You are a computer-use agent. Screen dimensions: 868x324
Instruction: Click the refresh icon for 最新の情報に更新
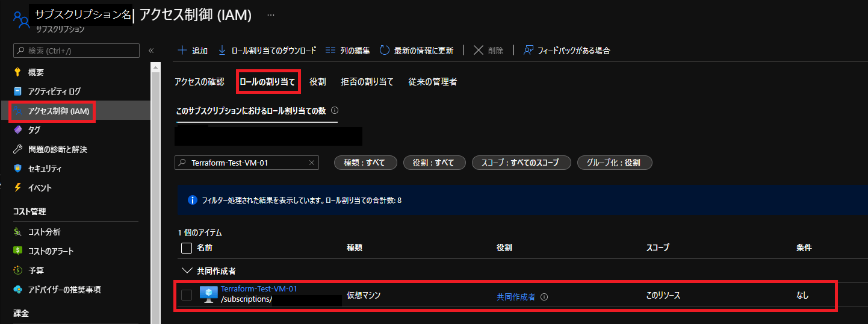[385, 51]
